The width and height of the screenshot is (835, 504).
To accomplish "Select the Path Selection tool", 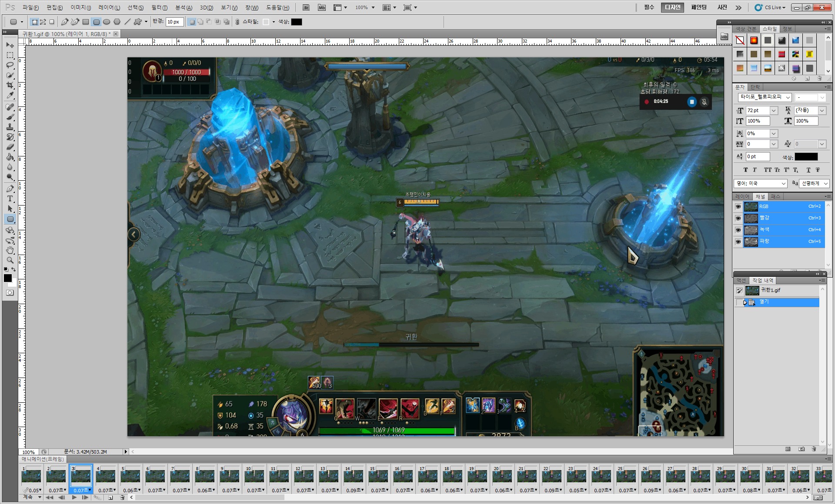I will tap(10, 209).
